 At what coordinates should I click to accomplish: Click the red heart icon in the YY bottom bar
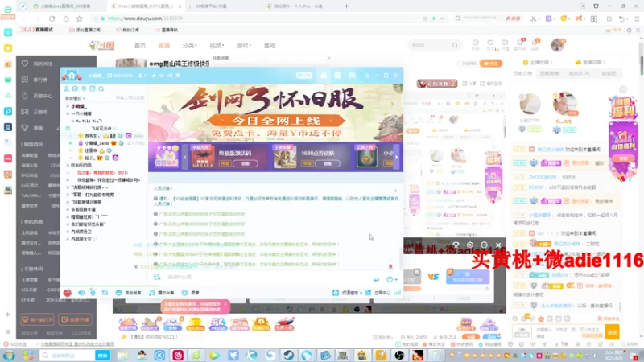pos(68,293)
